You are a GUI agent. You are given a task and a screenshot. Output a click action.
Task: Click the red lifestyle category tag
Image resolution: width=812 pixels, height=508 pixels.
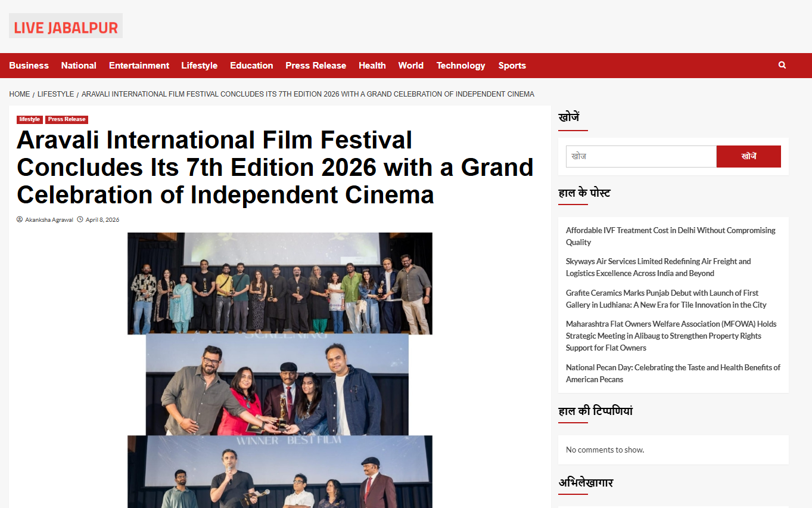pos(30,119)
